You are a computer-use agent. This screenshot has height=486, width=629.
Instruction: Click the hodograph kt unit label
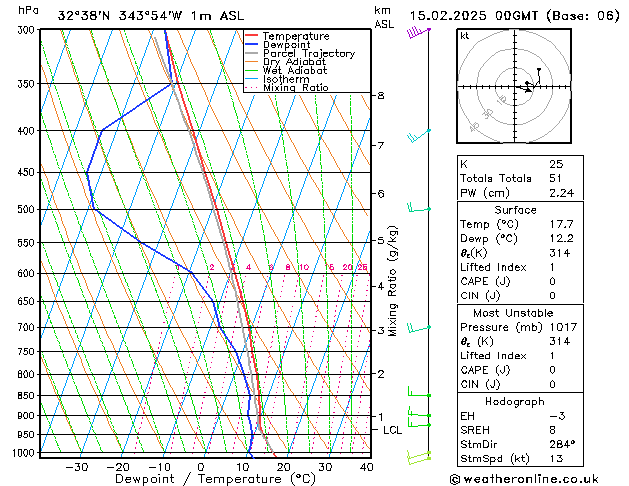[x=465, y=36]
